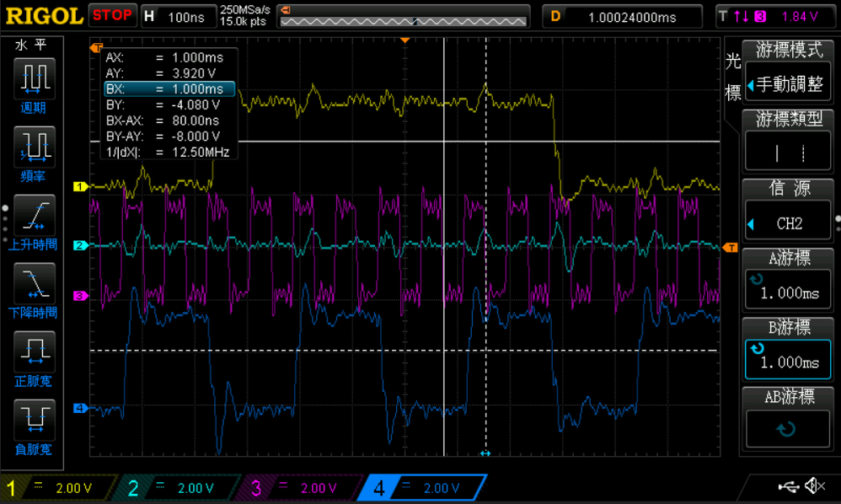The image size is (841, 504).
Task: Select the B cursor 1.000ms control
Action: pos(788,359)
